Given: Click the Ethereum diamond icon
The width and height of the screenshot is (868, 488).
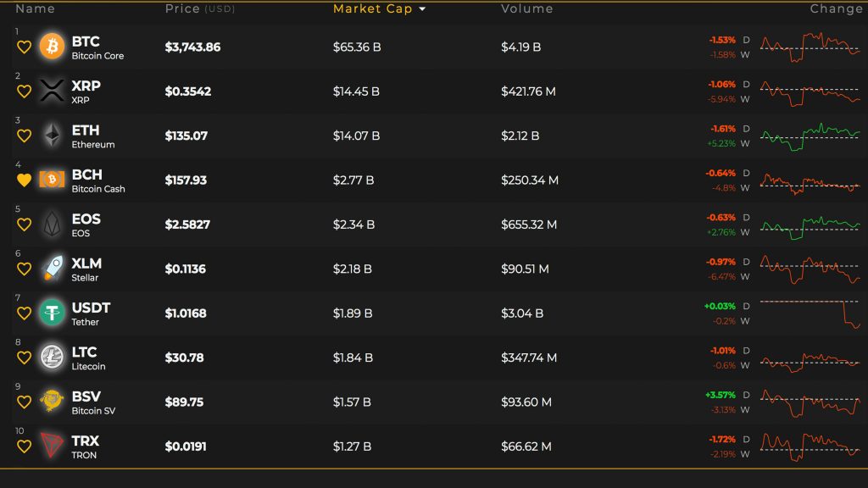Looking at the screenshot, I should pos(52,135).
